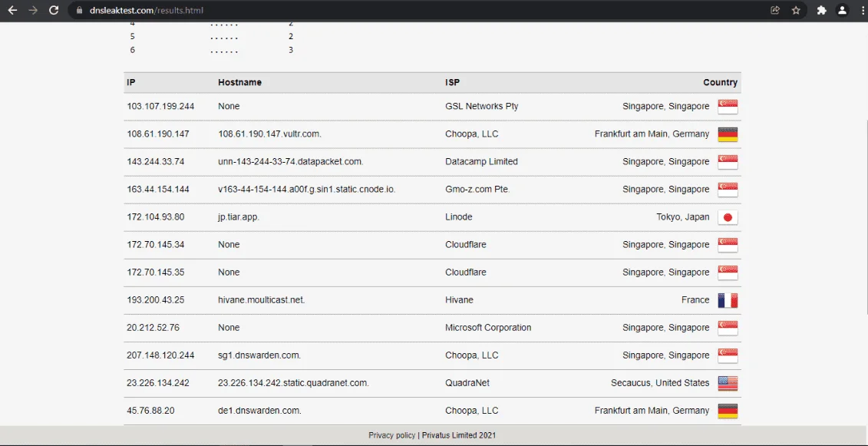Click ISP Datacamp Limited
The height and width of the screenshot is (446, 868).
coord(482,161)
